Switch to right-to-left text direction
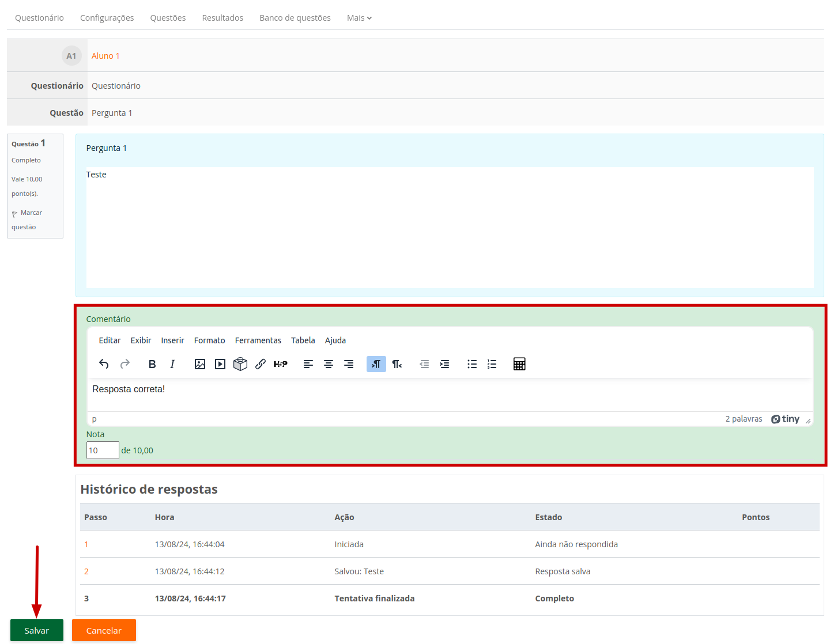Viewport: 830px width, 644px height. [x=397, y=364]
